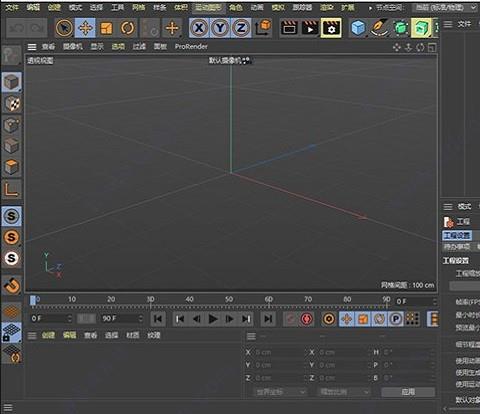
Task: Open material manager 纹理 menu
Action: (154, 335)
